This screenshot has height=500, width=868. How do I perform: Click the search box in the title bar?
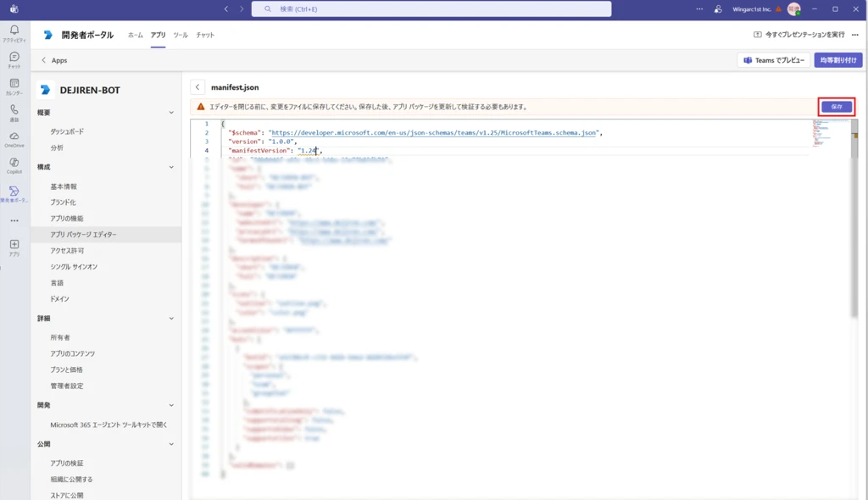(x=431, y=9)
